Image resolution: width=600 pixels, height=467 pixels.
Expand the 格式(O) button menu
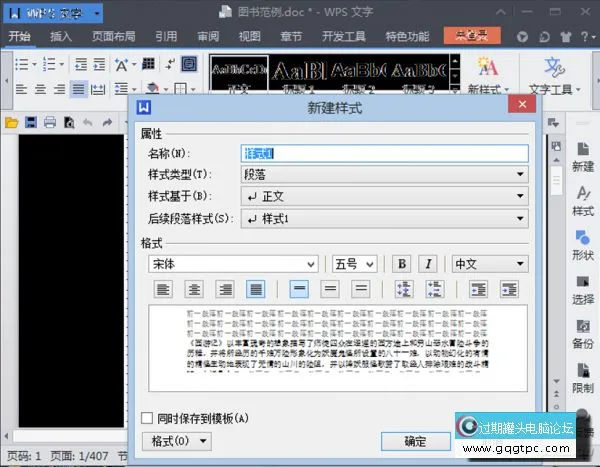point(176,441)
